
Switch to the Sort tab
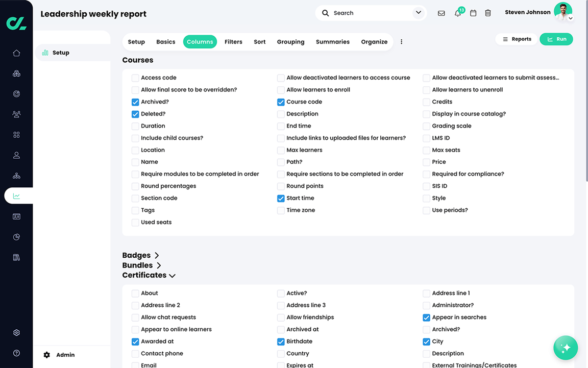pos(259,42)
